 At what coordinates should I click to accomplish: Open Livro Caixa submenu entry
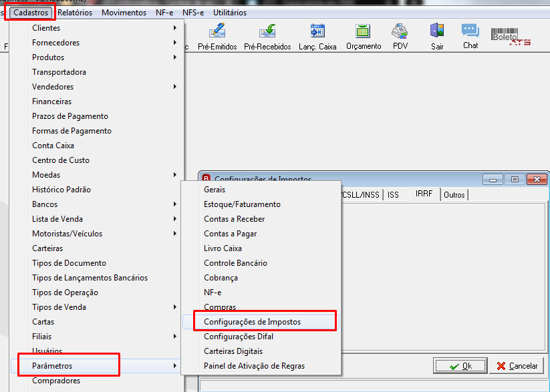[x=261, y=248]
